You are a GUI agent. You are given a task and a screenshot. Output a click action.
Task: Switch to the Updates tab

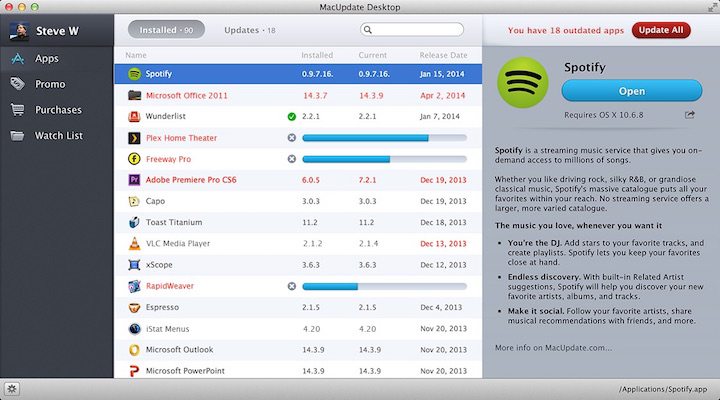click(x=250, y=30)
